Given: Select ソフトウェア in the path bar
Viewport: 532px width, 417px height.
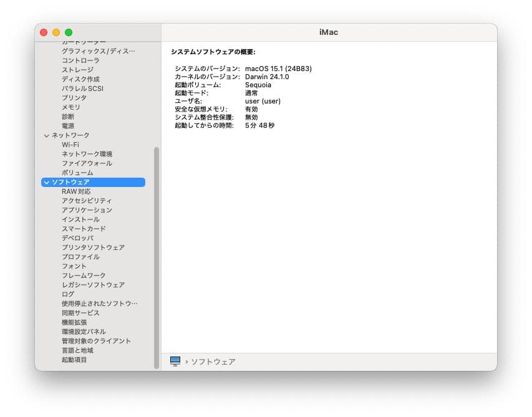Looking at the screenshot, I should click(x=213, y=362).
